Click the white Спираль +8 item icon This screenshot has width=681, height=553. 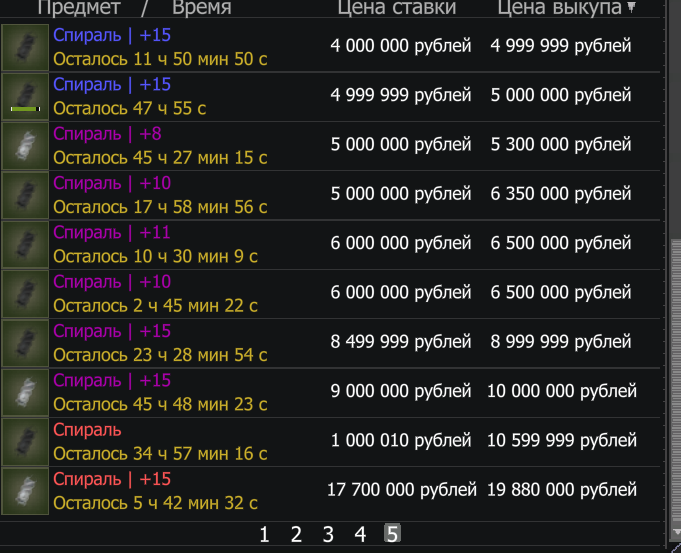click(x=25, y=146)
